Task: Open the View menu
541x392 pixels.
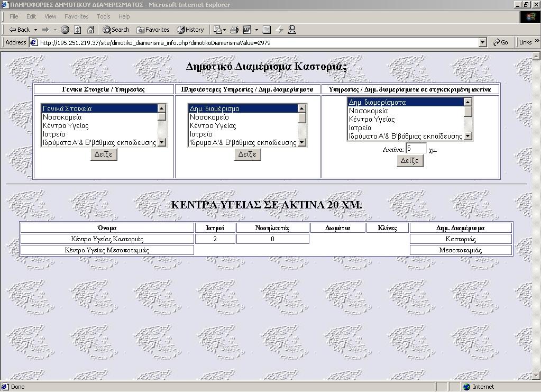Action: click(x=50, y=16)
